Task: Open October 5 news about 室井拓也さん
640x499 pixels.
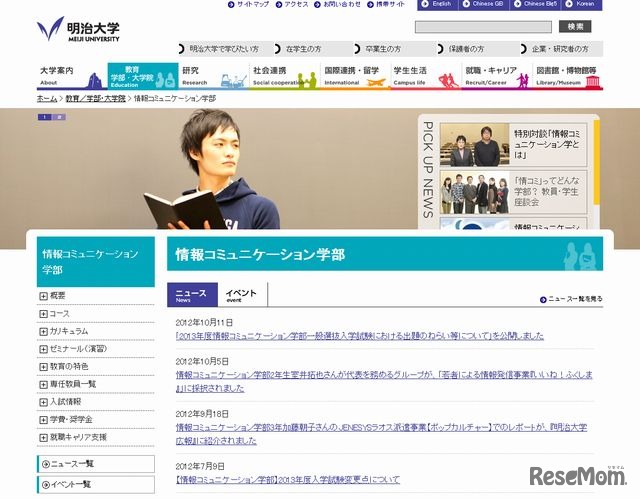Action: [x=384, y=381]
